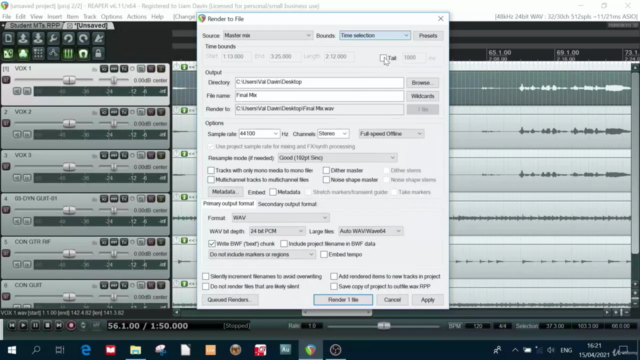Check the Embed Metadata checkbox
The width and height of the screenshot is (640, 360).
(273, 192)
